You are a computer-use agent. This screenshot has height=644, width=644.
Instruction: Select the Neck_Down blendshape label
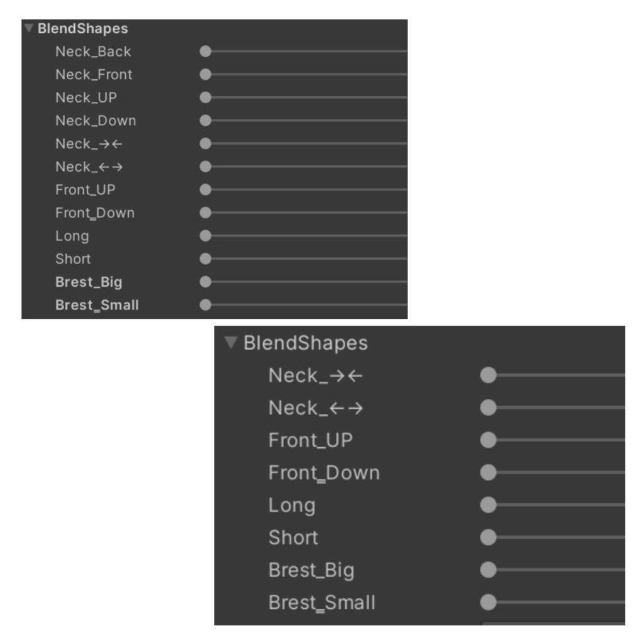(96, 121)
